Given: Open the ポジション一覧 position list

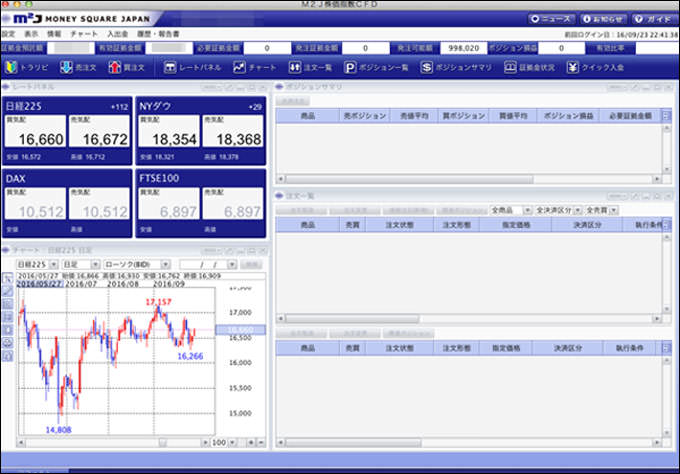Looking at the screenshot, I should click(376, 67).
